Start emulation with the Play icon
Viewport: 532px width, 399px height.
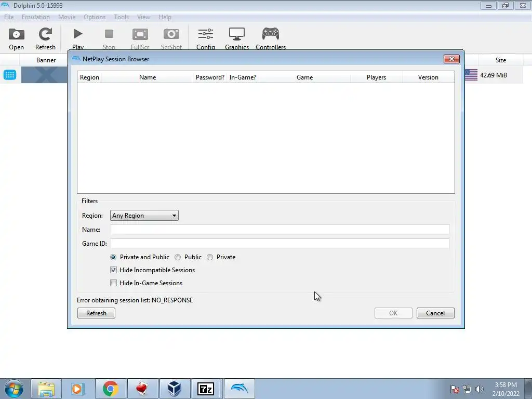[78, 38]
